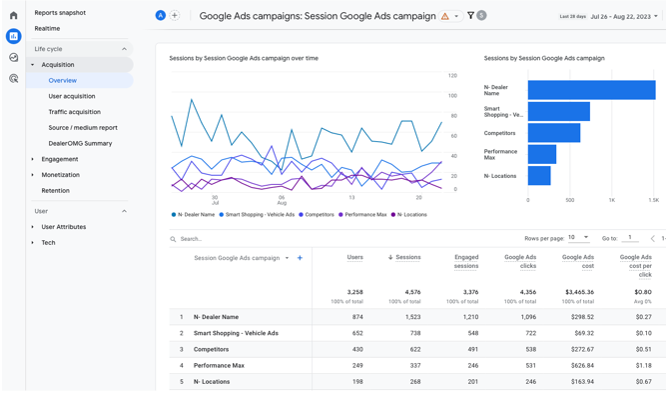Open the Rows per page dropdown
This screenshot has height=394, width=669.
point(579,237)
